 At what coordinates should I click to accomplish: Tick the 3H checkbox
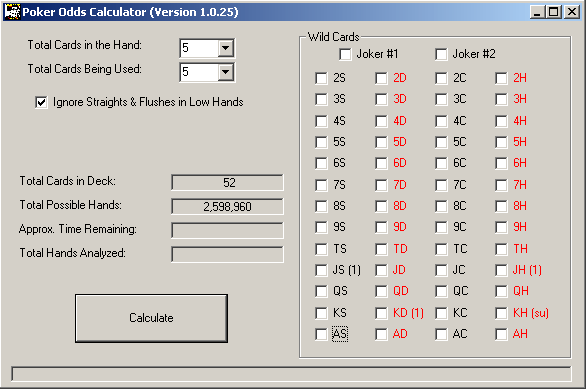click(501, 99)
